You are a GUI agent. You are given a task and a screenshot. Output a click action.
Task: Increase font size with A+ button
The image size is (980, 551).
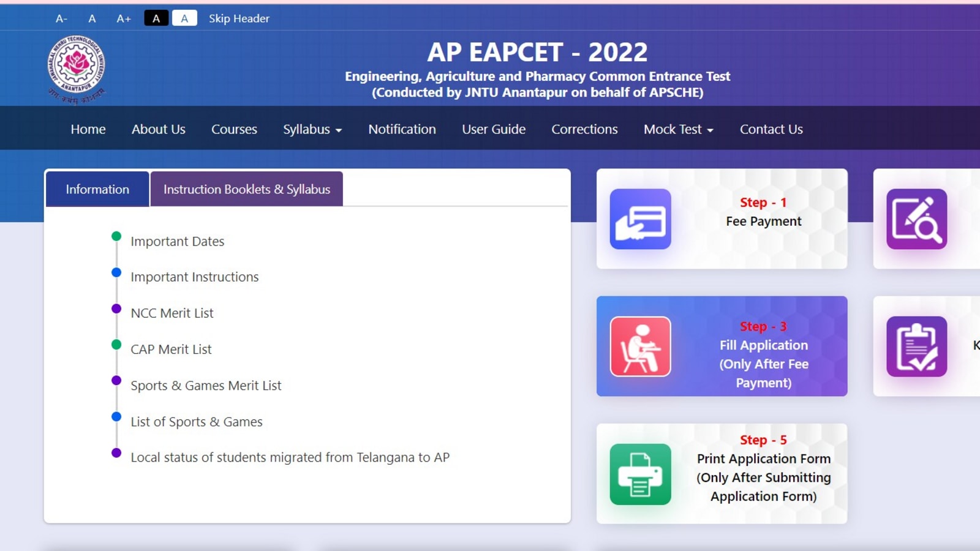pyautogui.click(x=124, y=18)
